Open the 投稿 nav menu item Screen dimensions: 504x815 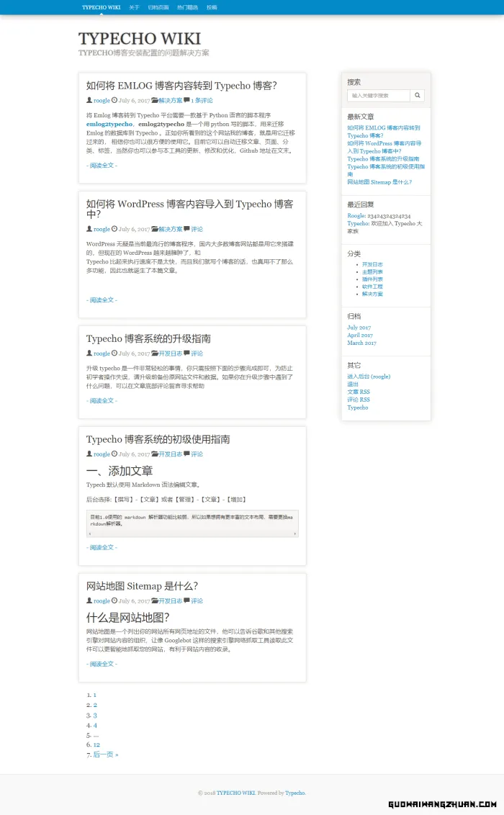[212, 7]
